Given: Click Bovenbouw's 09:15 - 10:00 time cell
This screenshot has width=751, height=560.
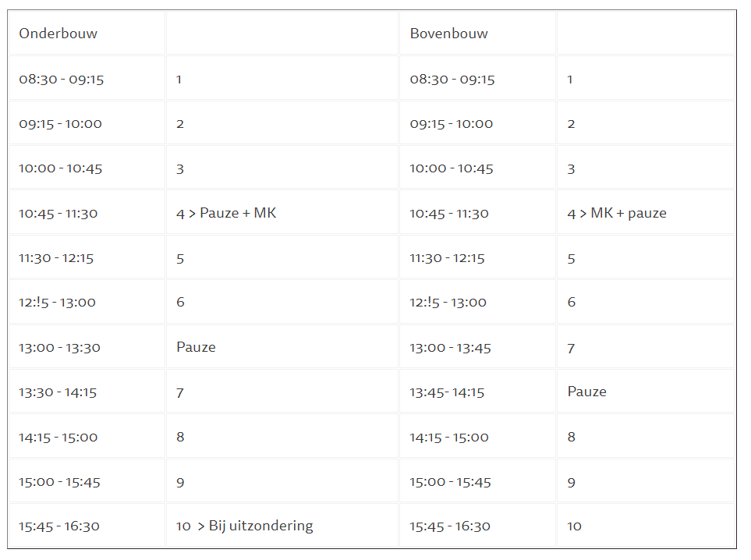Looking at the screenshot, I should pos(452,123).
